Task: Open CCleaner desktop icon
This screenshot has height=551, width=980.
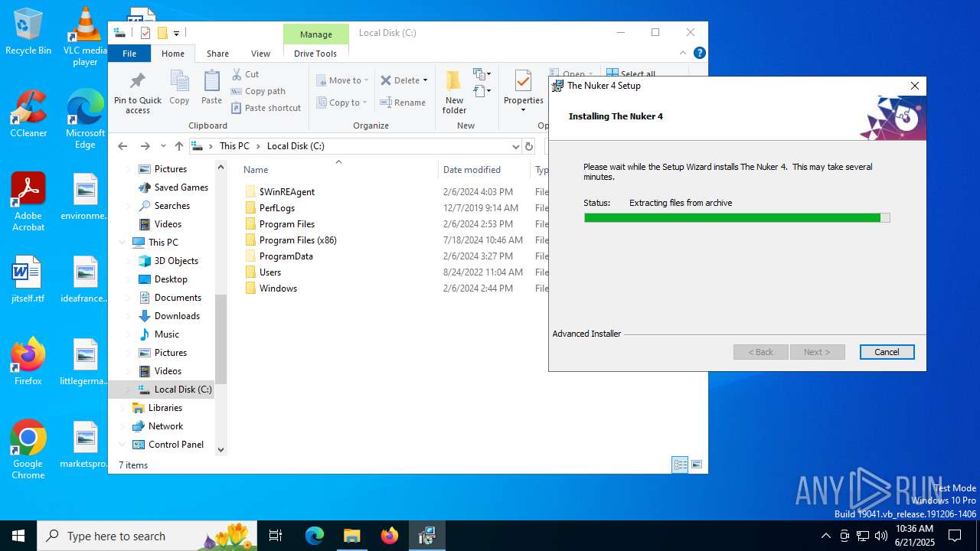Action: 28,113
